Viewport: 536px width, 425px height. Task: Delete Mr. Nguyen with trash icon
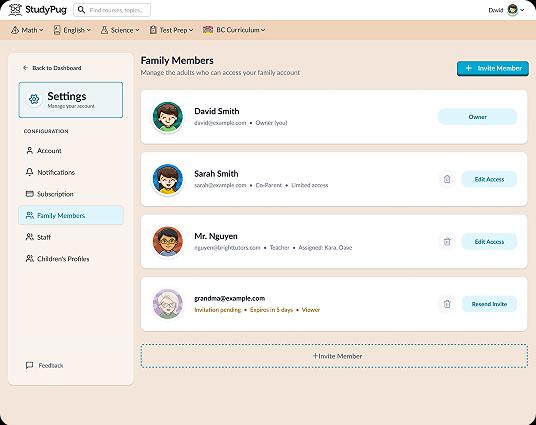click(447, 242)
